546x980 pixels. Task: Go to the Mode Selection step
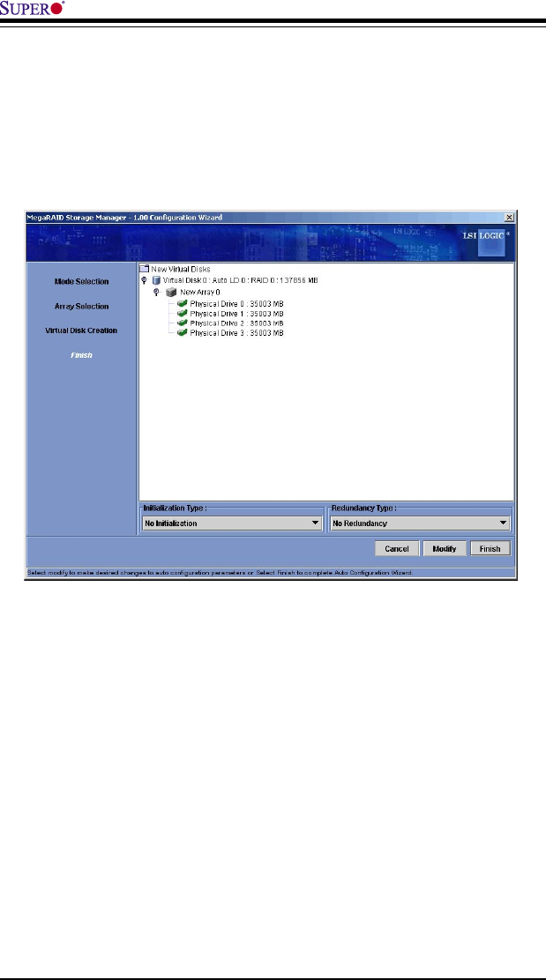81,282
